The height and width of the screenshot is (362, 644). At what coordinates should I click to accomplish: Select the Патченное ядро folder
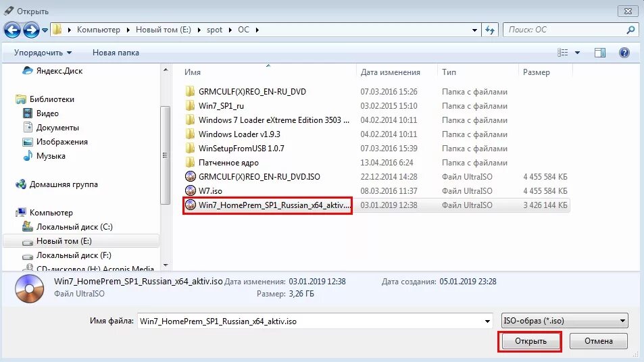[x=228, y=163]
